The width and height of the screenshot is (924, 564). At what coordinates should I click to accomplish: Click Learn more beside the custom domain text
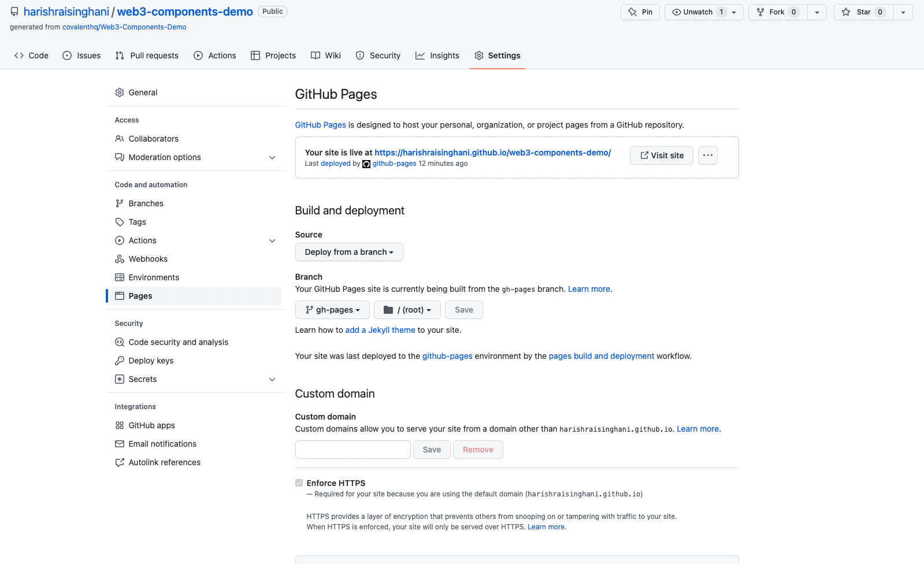coord(698,429)
